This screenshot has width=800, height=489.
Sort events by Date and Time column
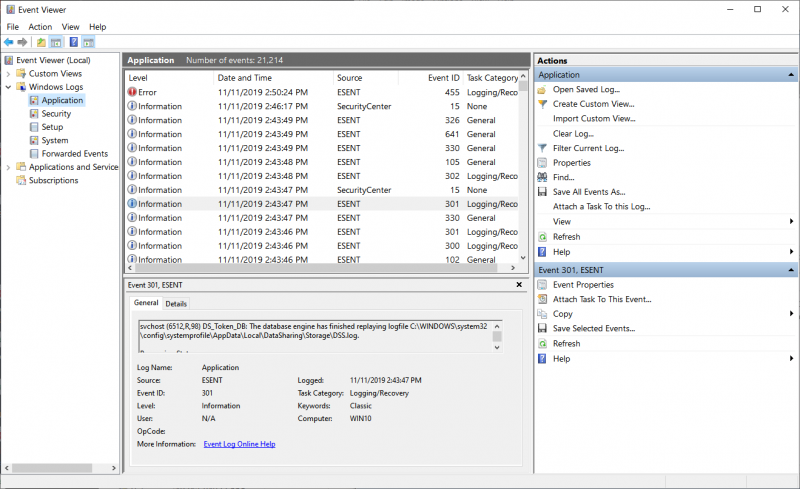tap(273, 78)
